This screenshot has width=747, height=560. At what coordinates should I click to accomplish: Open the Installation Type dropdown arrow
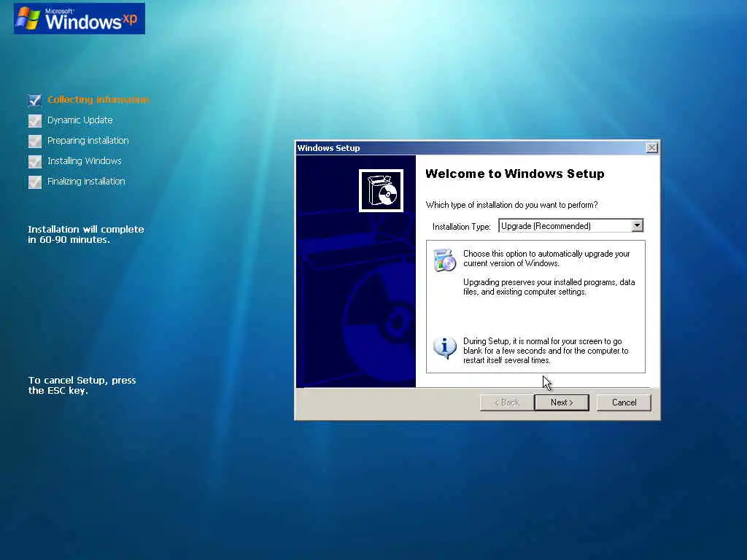[x=637, y=225]
